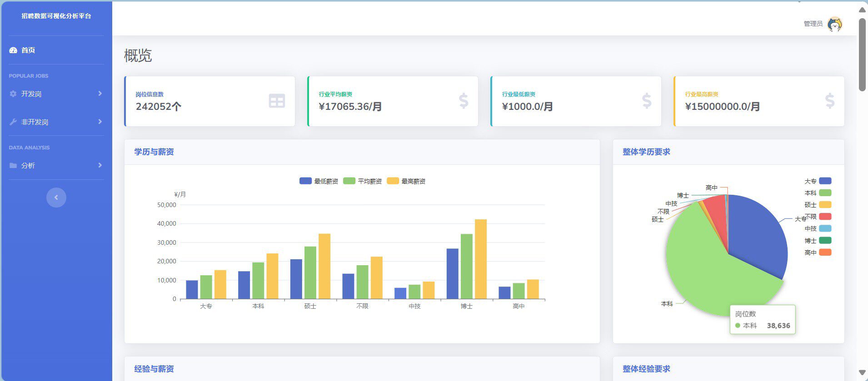Collapse the sidebar with round arrow button
The image size is (868, 381).
tap(56, 198)
